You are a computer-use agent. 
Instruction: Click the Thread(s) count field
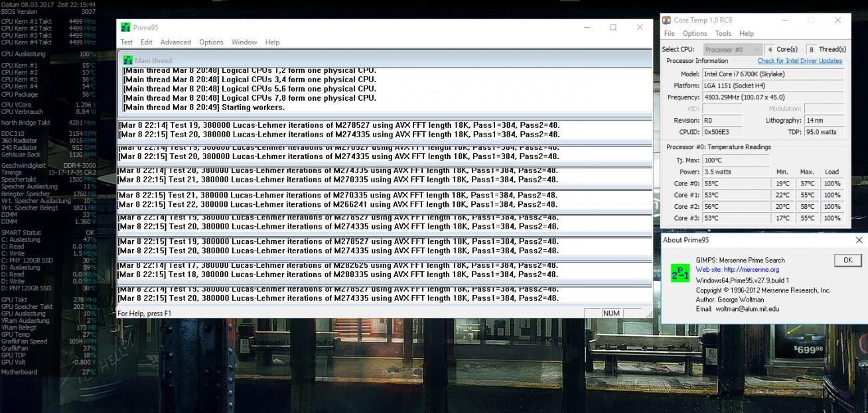point(811,49)
